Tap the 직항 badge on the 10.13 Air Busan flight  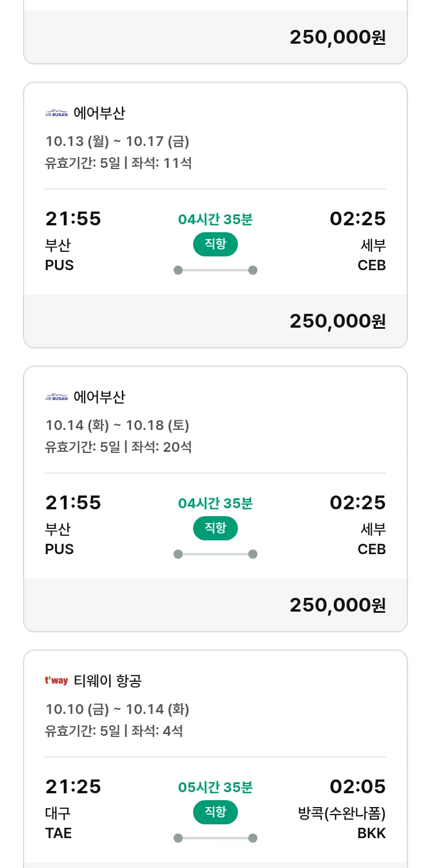click(215, 244)
